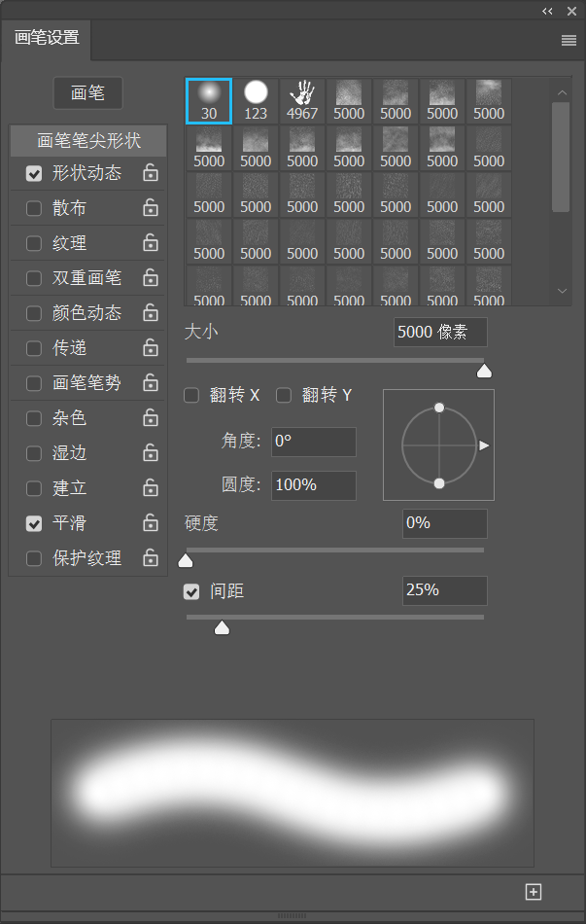Select the 画笔笔尖形状 option
Image resolution: width=586 pixels, height=924 pixels.
(x=88, y=141)
